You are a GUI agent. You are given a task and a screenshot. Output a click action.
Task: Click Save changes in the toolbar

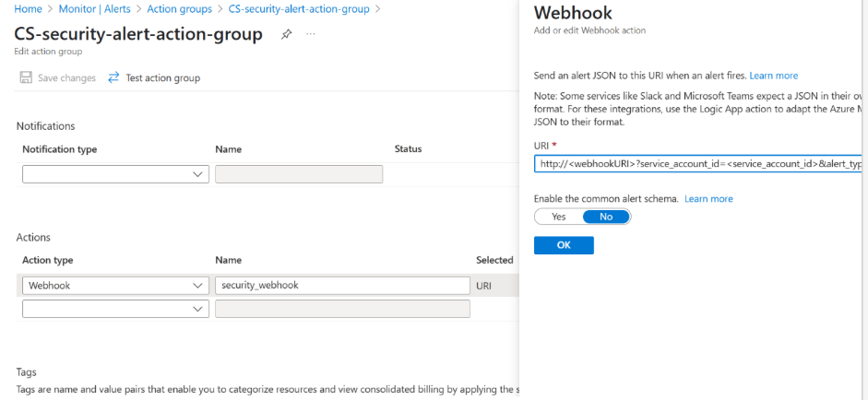pos(57,78)
